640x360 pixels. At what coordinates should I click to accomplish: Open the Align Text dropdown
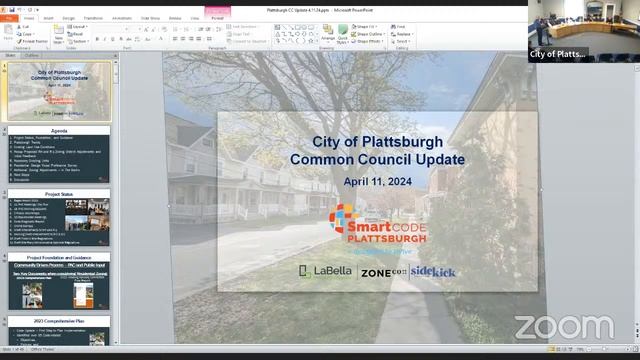coord(239,34)
